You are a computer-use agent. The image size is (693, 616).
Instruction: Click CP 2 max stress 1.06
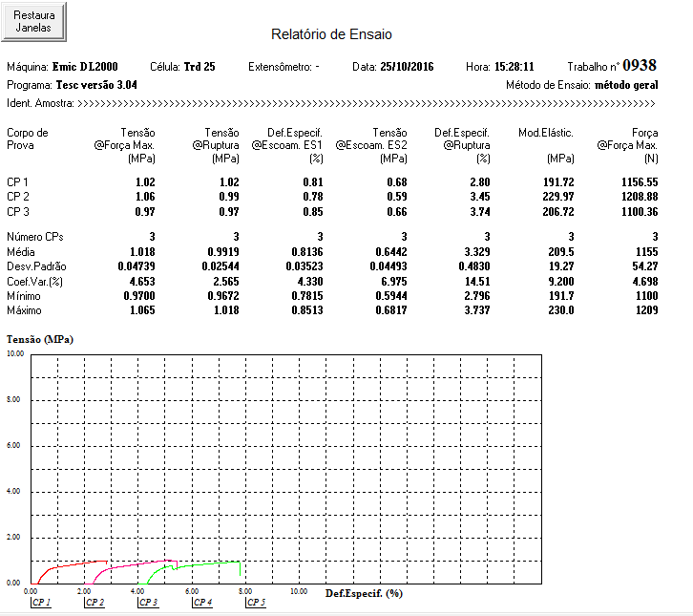(145, 197)
